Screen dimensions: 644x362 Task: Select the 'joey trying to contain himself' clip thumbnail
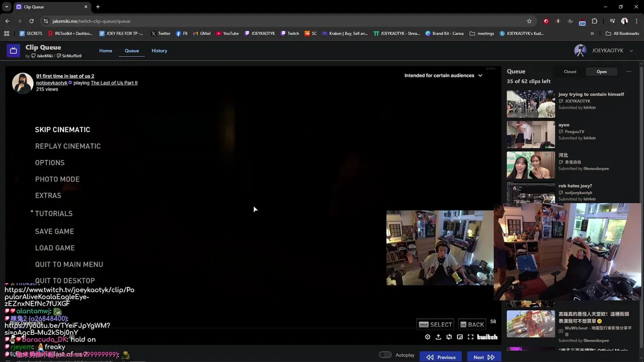(x=530, y=104)
